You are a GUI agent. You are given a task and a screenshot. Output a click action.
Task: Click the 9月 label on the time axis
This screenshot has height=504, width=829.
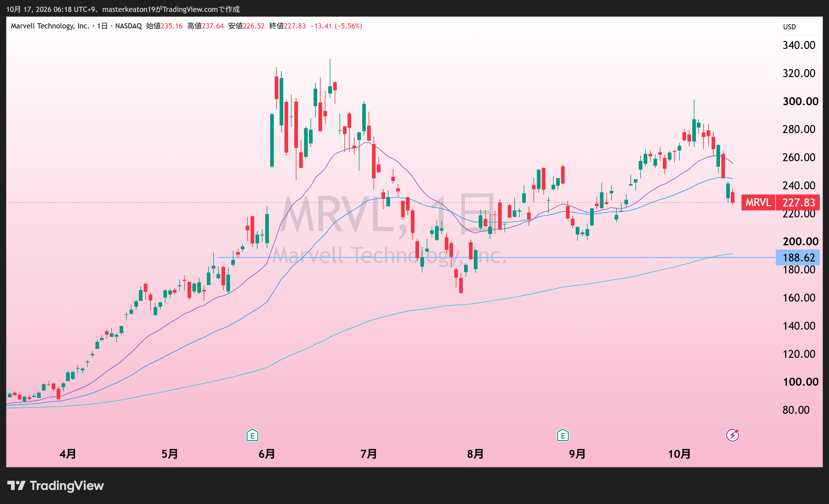click(577, 454)
